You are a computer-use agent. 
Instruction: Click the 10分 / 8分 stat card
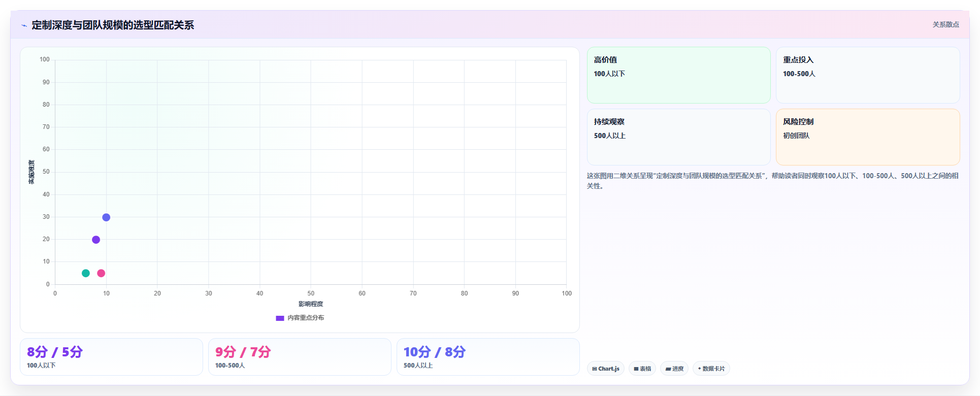click(488, 357)
